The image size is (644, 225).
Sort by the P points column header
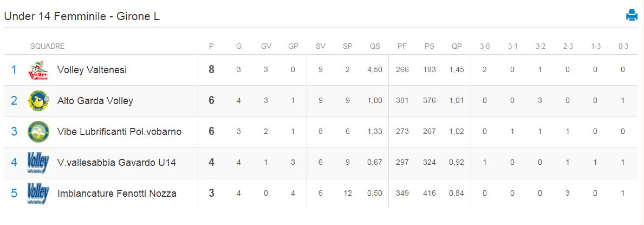click(x=212, y=46)
